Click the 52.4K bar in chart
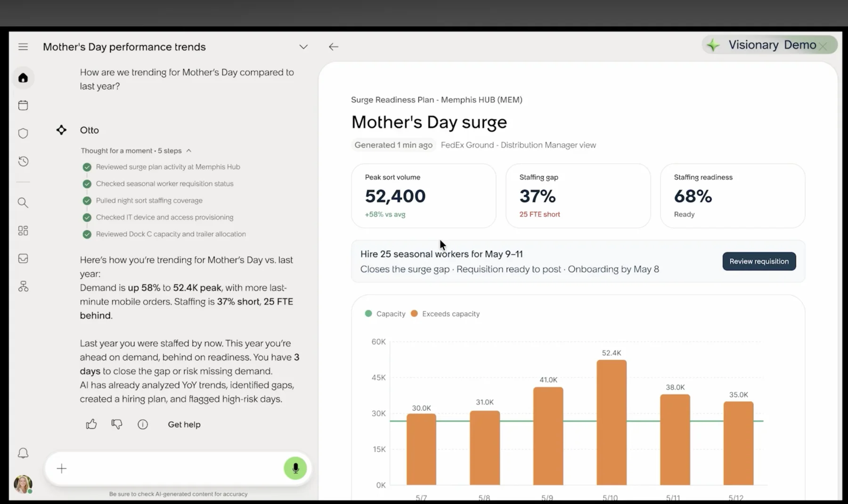 click(612, 423)
